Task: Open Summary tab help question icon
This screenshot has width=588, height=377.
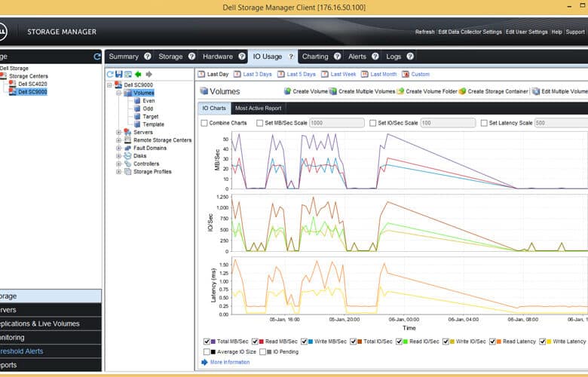Action: (x=148, y=57)
